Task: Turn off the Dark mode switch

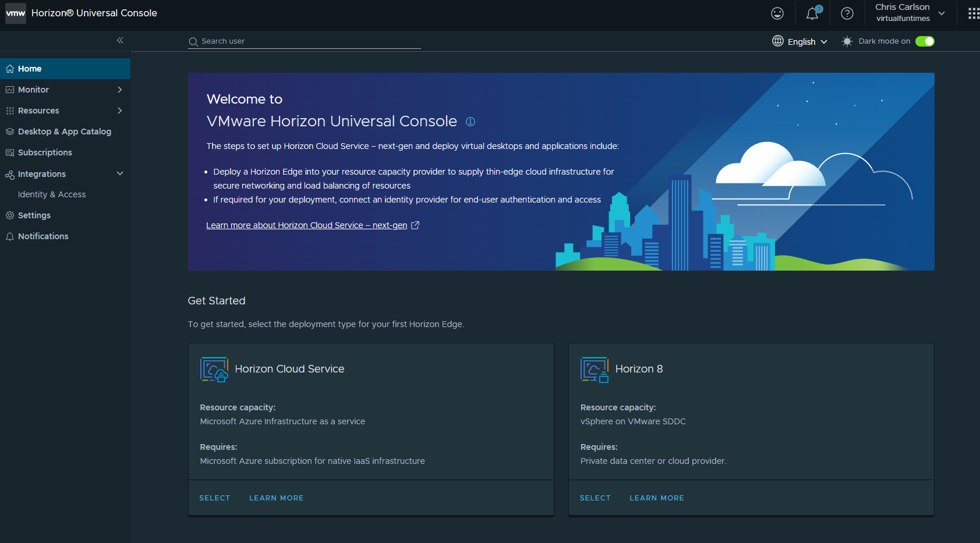Action: pyautogui.click(x=925, y=41)
